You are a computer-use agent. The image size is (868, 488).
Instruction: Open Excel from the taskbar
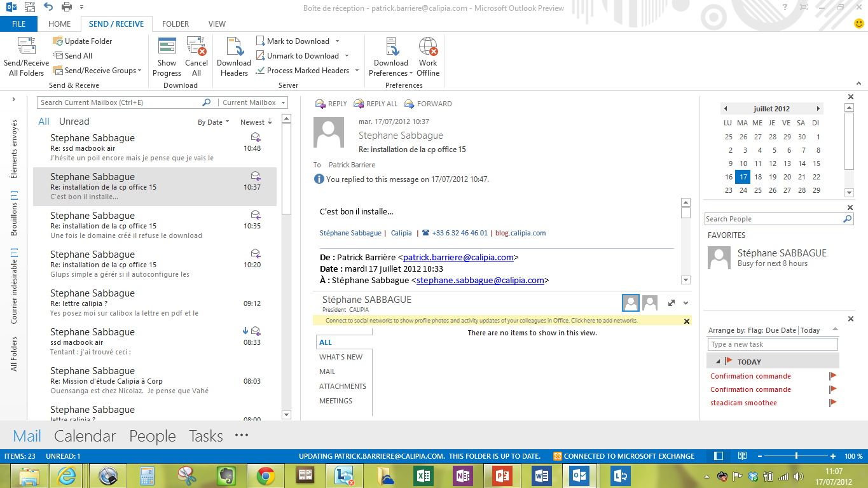424,475
